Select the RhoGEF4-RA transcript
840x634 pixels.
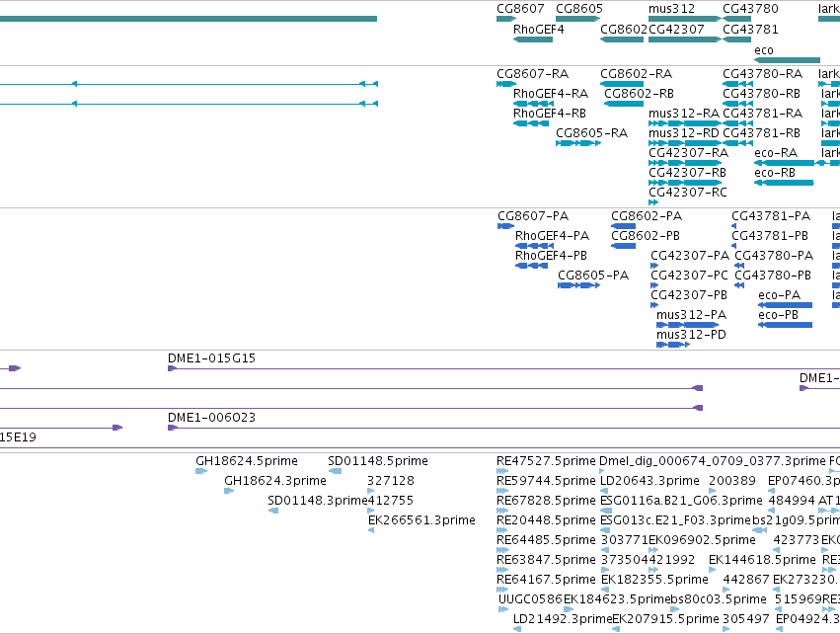click(533, 104)
